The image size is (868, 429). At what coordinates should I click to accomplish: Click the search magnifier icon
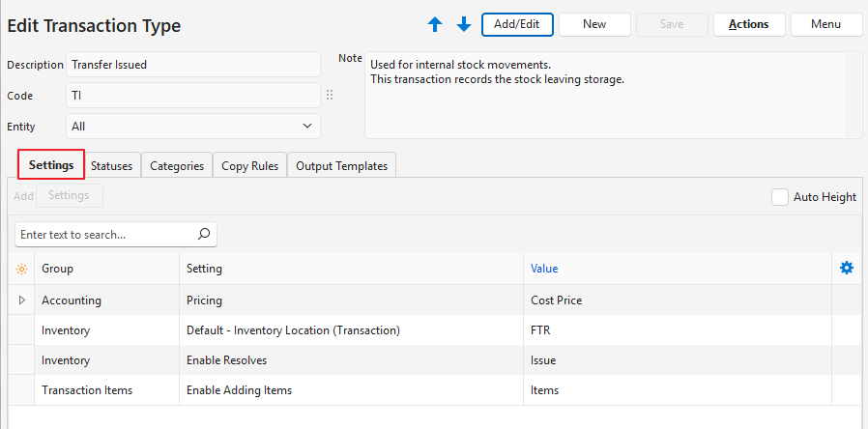pyautogui.click(x=203, y=234)
